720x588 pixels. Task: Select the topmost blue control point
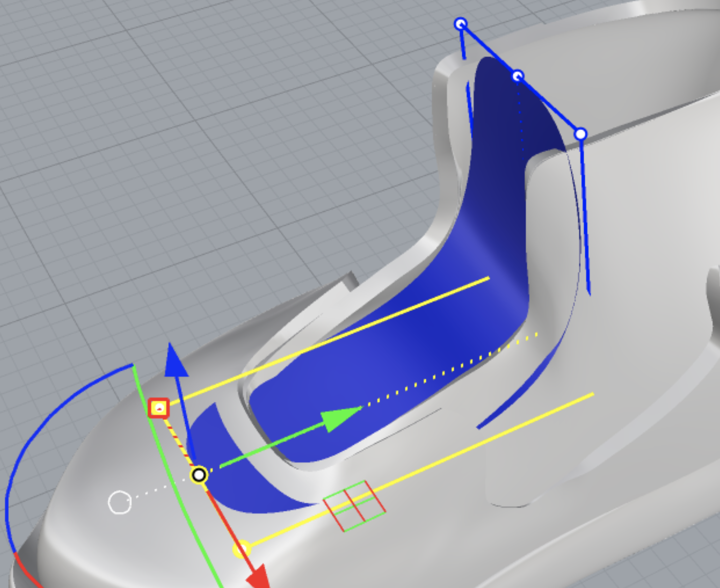click(x=461, y=24)
